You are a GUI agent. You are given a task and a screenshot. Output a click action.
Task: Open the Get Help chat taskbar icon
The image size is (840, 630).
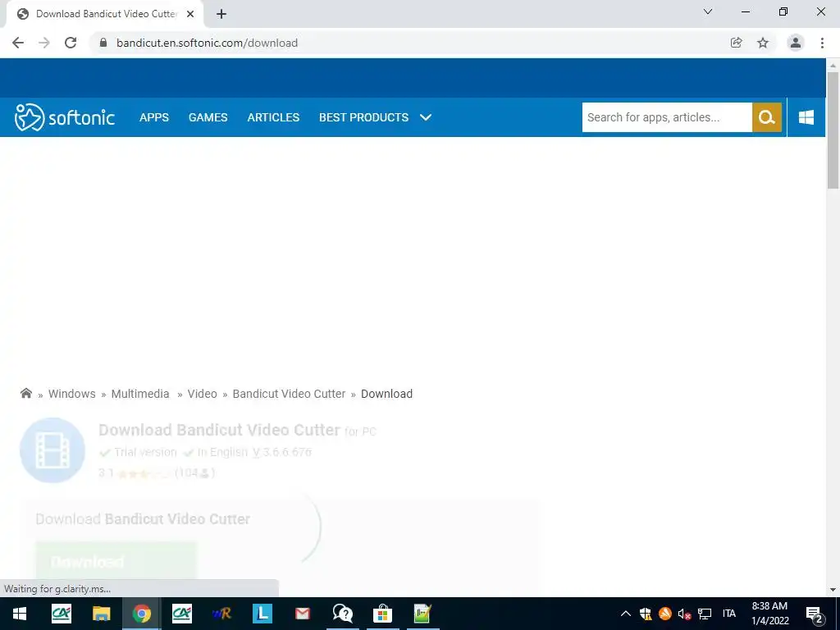coord(342,614)
